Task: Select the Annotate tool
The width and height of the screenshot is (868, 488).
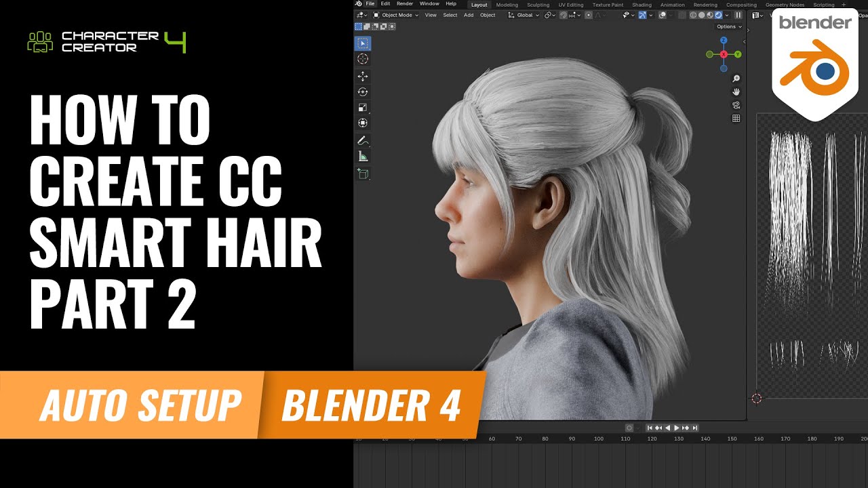Action: click(x=363, y=141)
